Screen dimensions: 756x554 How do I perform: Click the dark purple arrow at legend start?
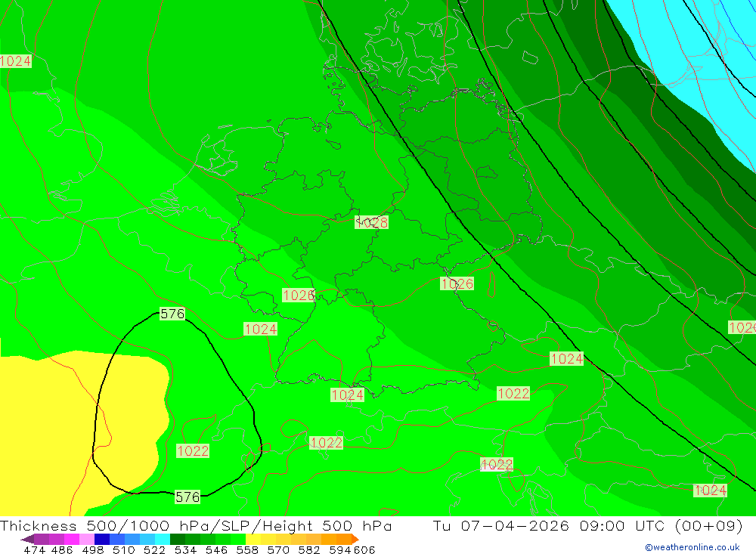27,539
